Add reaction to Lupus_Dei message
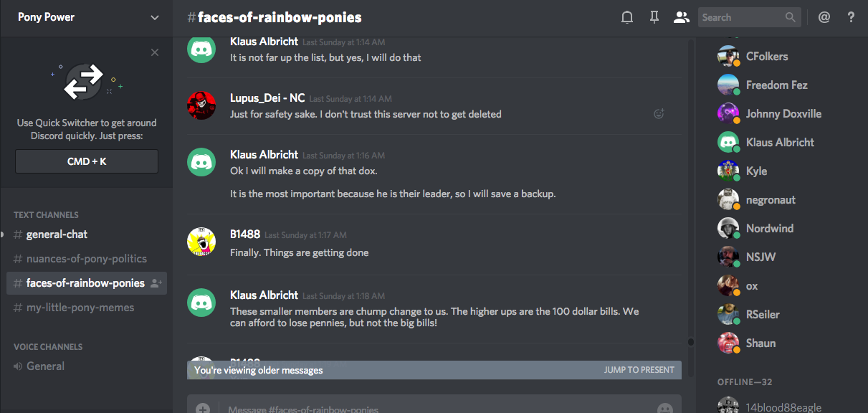Viewport: 868px width, 413px height. coord(659,113)
